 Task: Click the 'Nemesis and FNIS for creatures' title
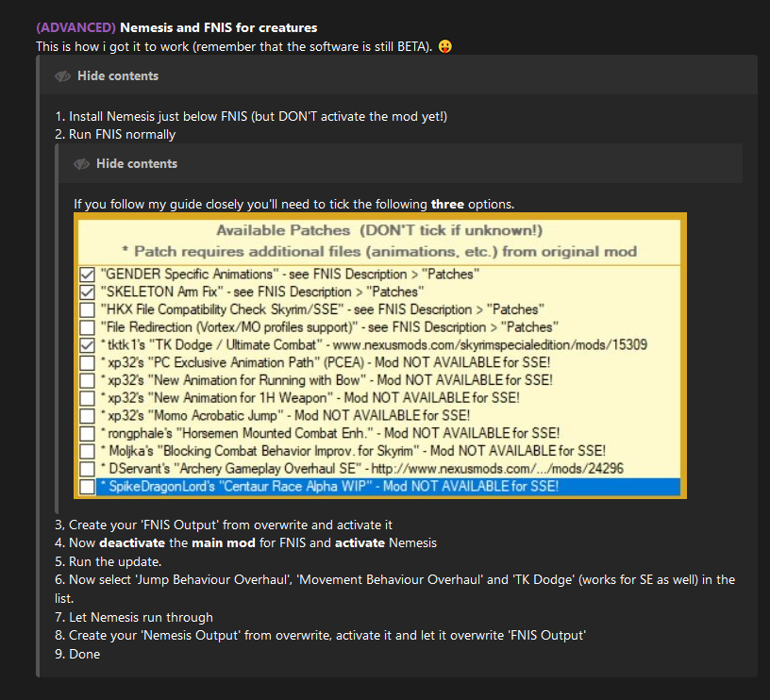(219, 28)
